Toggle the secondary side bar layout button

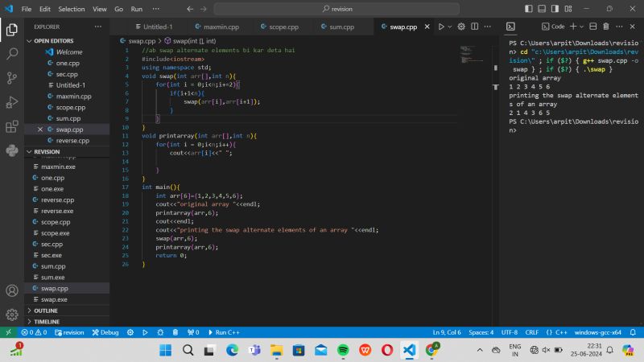(554, 9)
